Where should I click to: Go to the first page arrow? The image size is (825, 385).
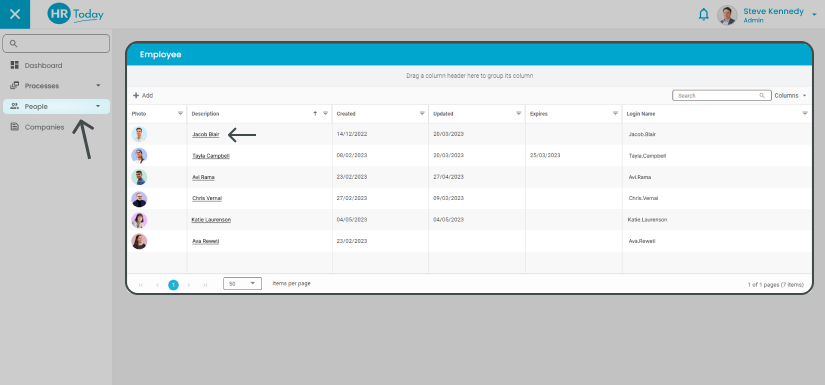pyautogui.click(x=141, y=285)
